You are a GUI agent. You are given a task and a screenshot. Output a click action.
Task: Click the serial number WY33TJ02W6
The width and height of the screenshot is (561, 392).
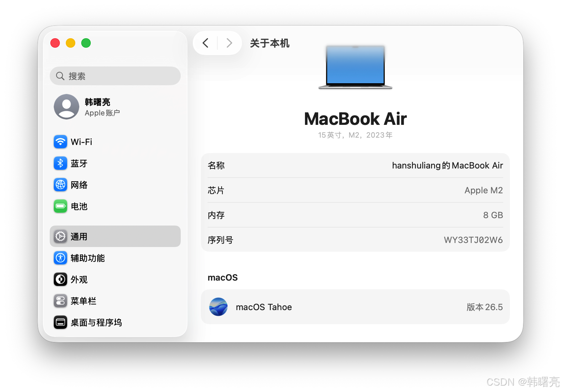[473, 240]
